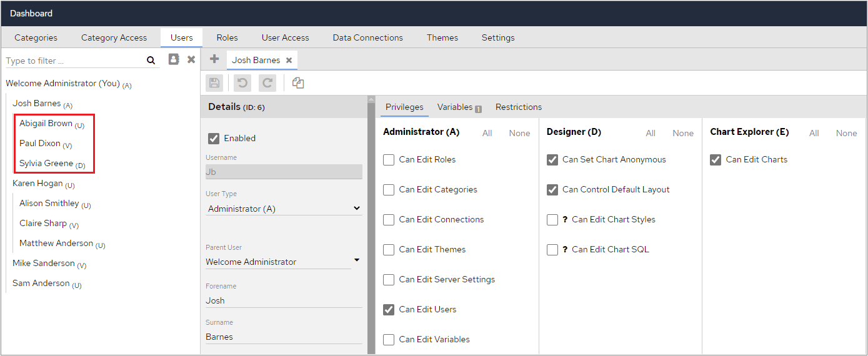The width and height of the screenshot is (868, 356).
Task: Open the Settings tab
Action: (x=498, y=37)
